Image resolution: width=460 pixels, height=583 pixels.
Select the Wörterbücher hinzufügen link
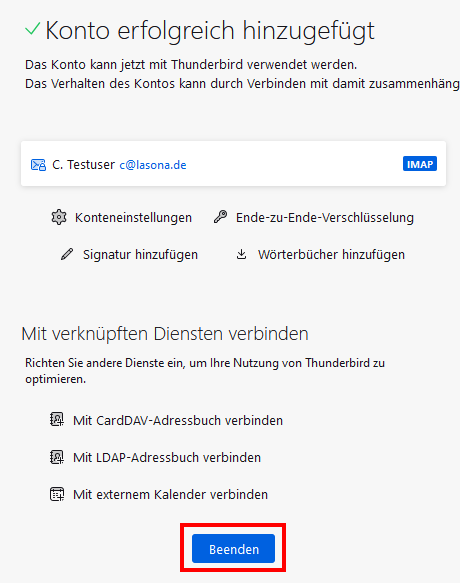pyautogui.click(x=331, y=255)
